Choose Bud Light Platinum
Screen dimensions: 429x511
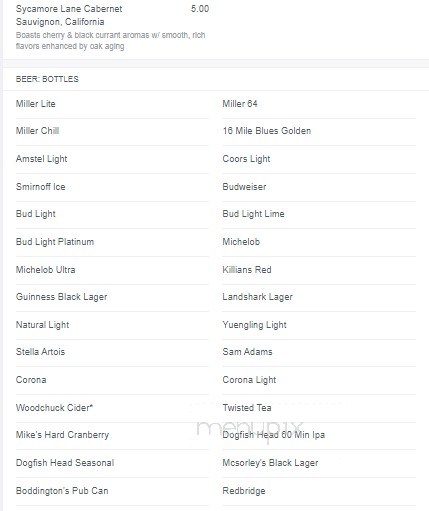pyautogui.click(x=55, y=242)
